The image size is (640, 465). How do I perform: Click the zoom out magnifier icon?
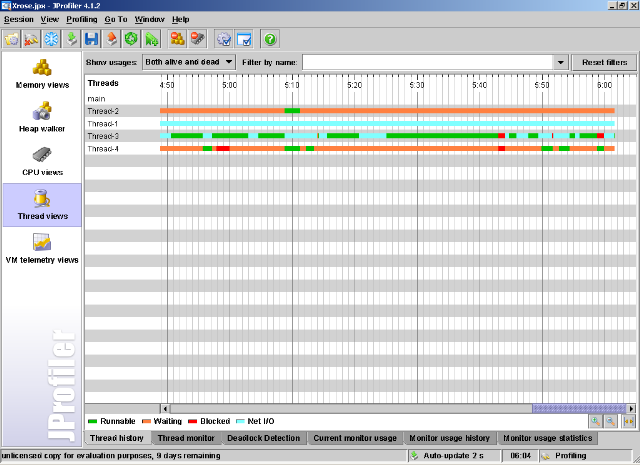[x=611, y=421]
